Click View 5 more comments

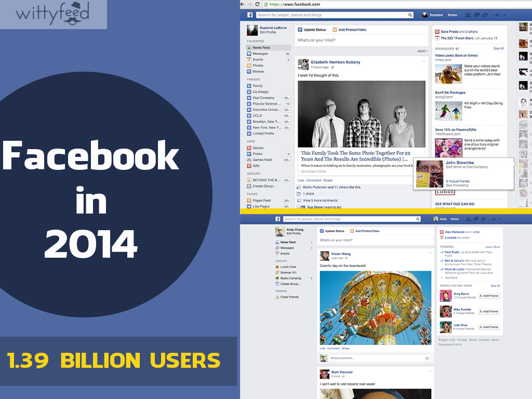[x=320, y=201]
